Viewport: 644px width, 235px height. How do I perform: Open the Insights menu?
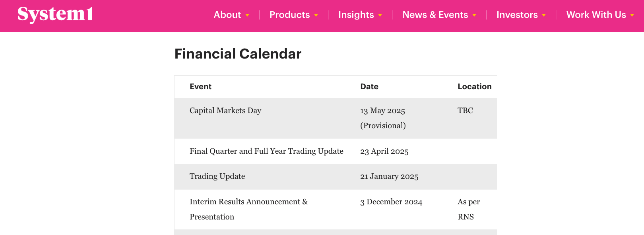(x=356, y=15)
